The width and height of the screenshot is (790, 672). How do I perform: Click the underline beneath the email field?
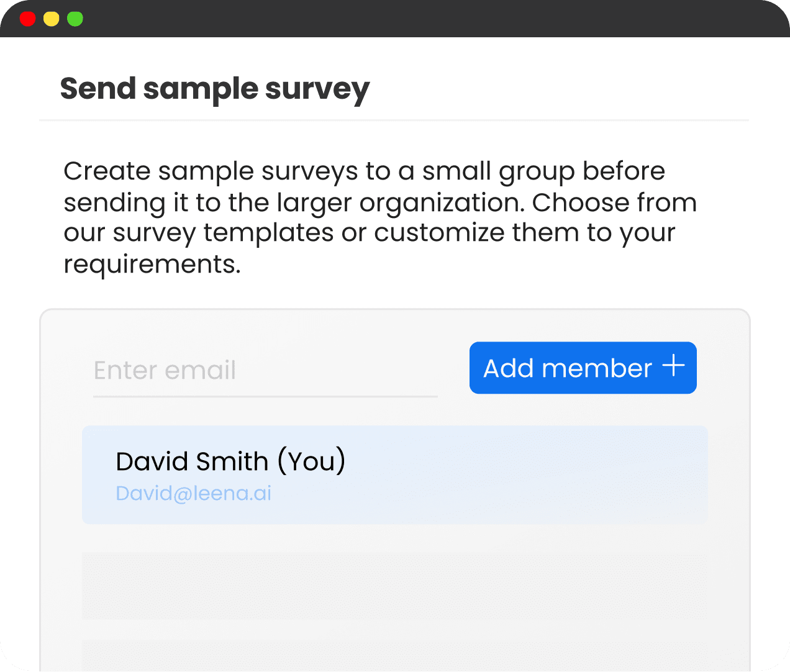click(265, 396)
